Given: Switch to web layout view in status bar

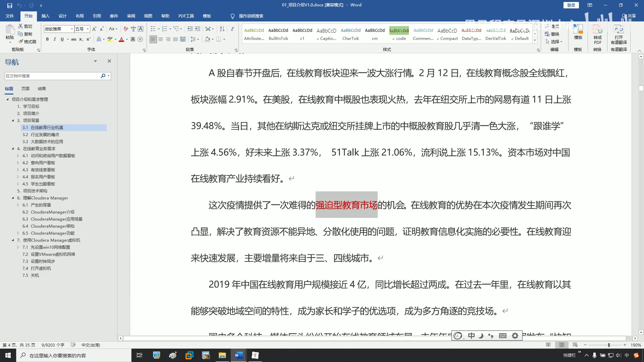Looking at the screenshot, I should [x=575, y=345].
